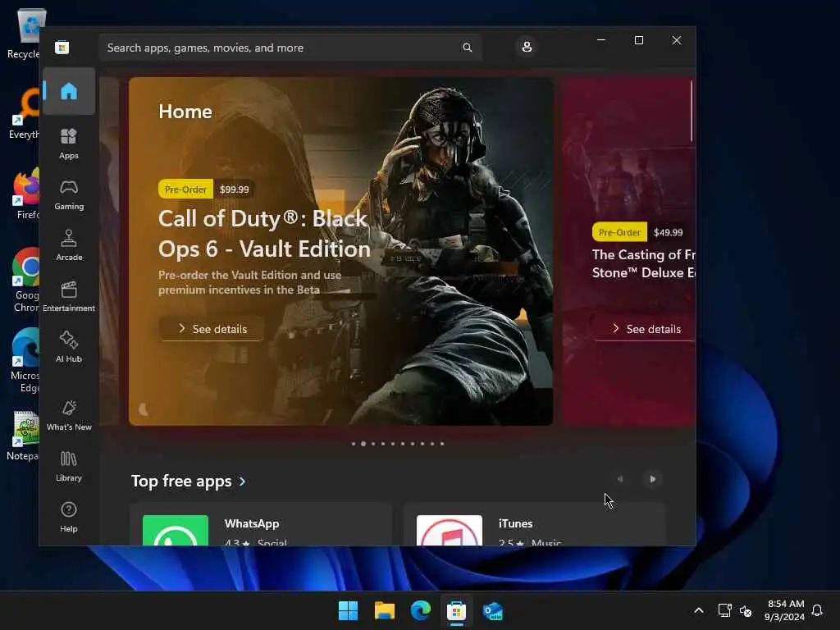Click the Call of Duty banner image
The height and width of the screenshot is (630, 840).
[x=340, y=251]
